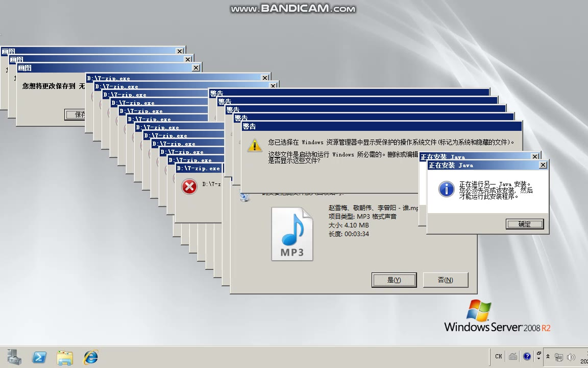Viewport: 588px width, 368px height.
Task: Click 确定 in the Java installing dialog
Action: [x=525, y=224]
